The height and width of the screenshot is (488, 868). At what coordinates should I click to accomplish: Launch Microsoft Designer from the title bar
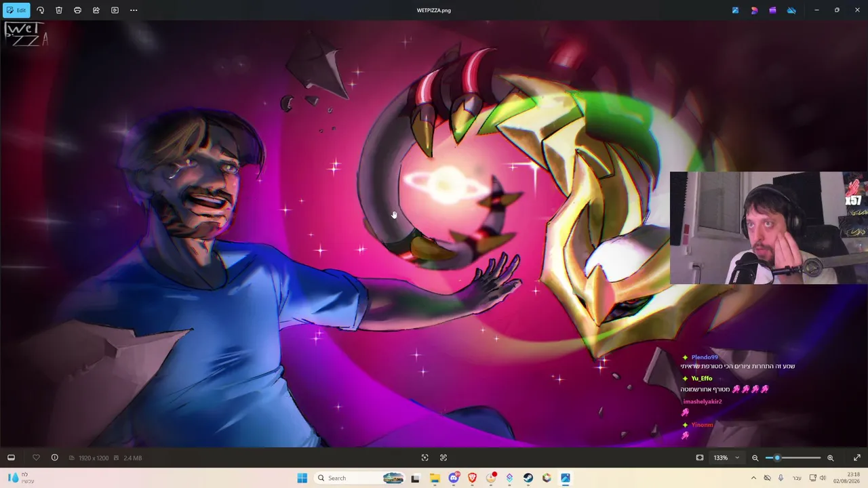(754, 10)
